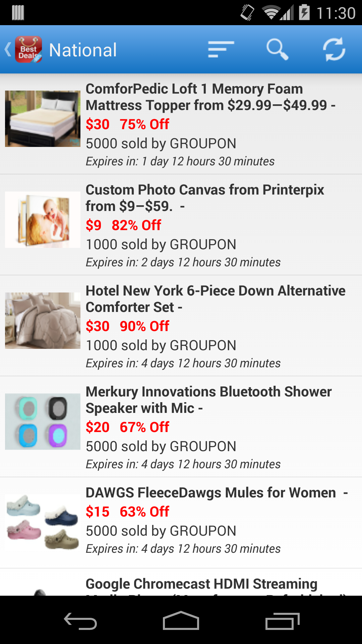Open the ComforPedic Loft Mattress Topper deal
This screenshot has height=644, width=362.
210,97
